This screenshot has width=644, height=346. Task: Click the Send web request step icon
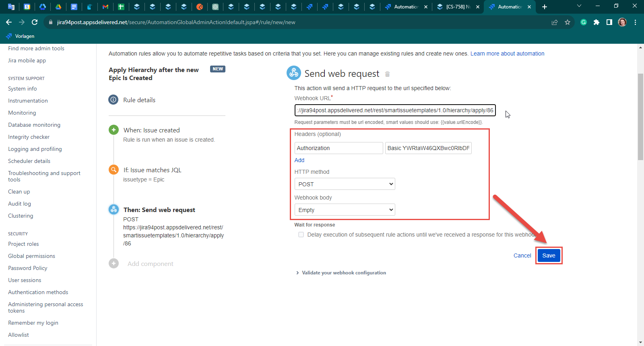tap(114, 209)
